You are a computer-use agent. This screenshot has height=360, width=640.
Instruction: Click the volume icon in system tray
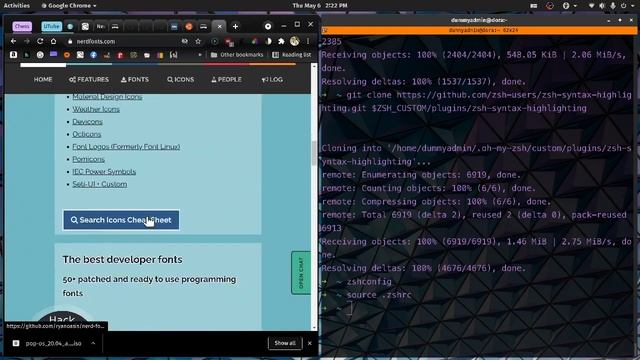(602, 6)
